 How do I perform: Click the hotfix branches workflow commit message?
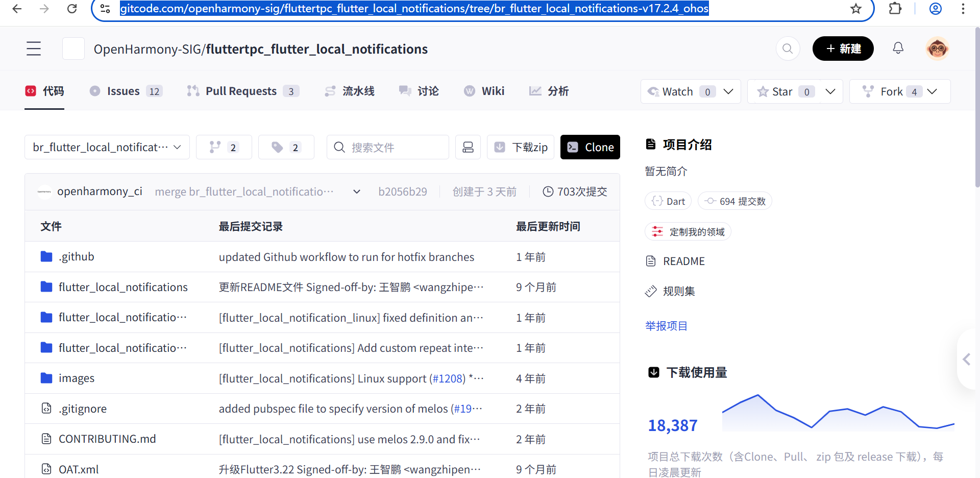tap(347, 257)
